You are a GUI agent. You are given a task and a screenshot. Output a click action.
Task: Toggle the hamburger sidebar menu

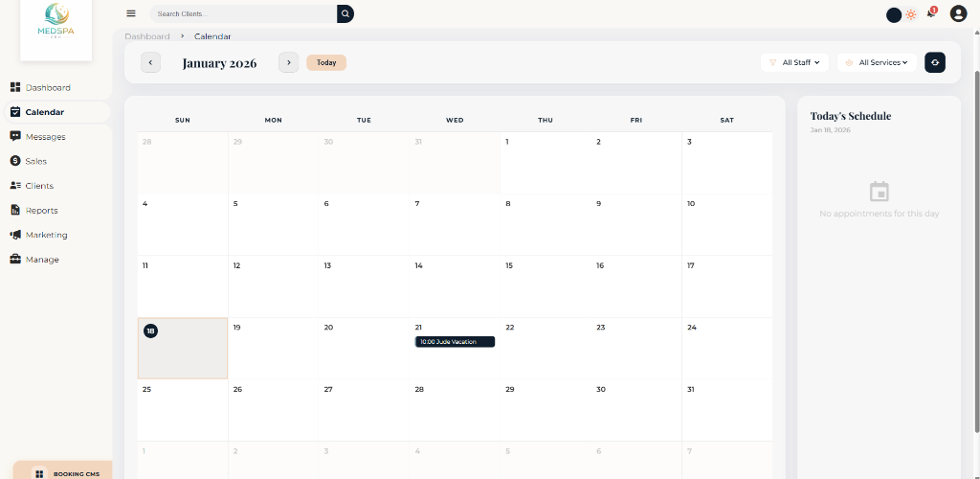(130, 13)
